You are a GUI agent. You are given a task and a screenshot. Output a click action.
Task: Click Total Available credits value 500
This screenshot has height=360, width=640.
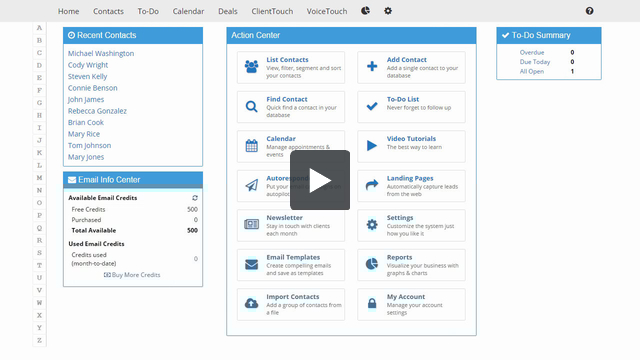click(x=192, y=230)
